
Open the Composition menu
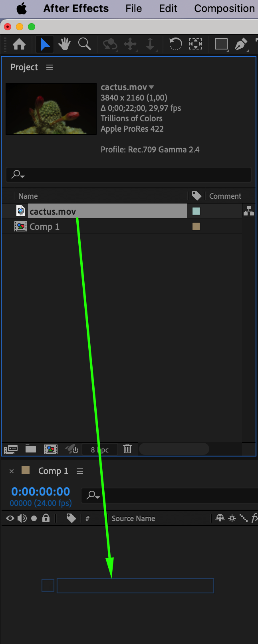click(224, 8)
